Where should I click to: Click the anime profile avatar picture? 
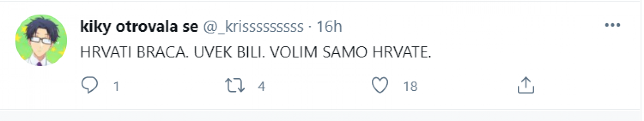point(41,40)
